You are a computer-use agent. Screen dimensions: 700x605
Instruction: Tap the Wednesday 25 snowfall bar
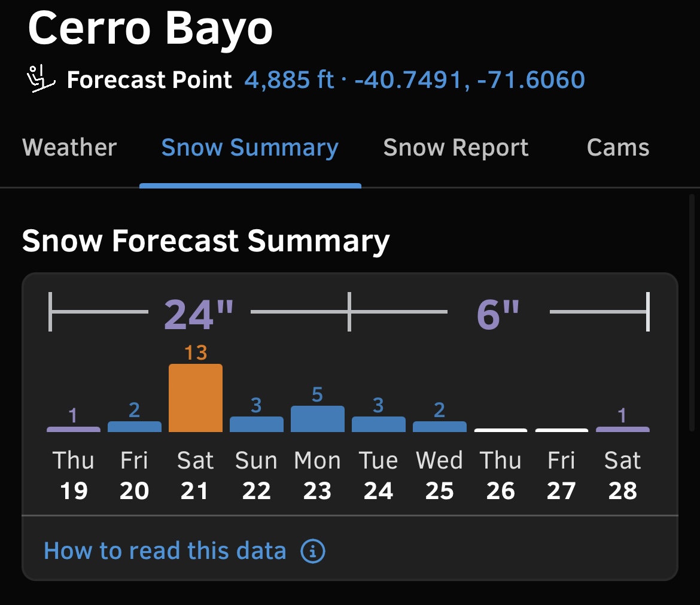[x=440, y=427]
